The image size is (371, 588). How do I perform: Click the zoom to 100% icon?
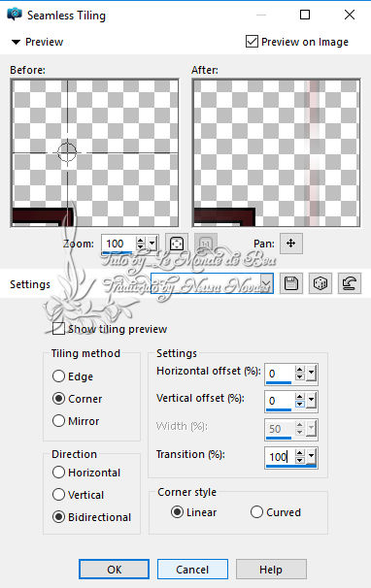[206, 244]
